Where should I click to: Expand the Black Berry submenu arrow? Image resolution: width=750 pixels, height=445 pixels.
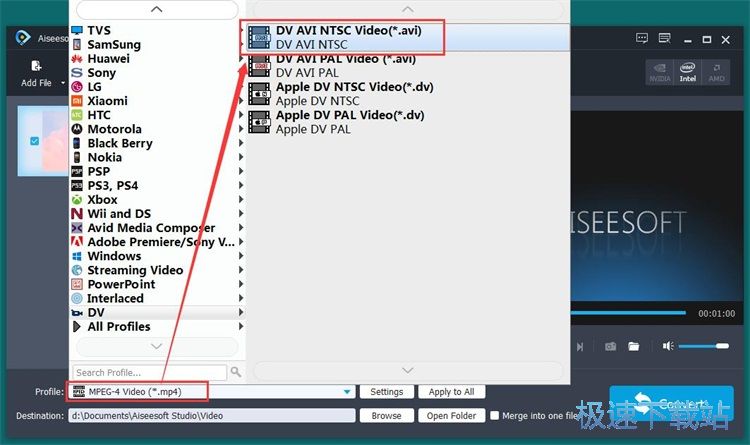pos(241,143)
